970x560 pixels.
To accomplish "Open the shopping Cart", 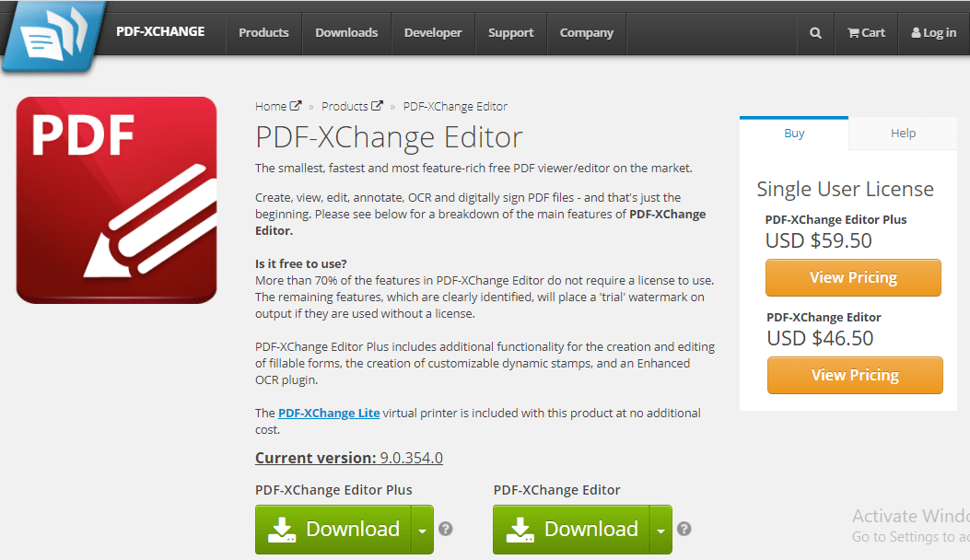I will 866,32.
